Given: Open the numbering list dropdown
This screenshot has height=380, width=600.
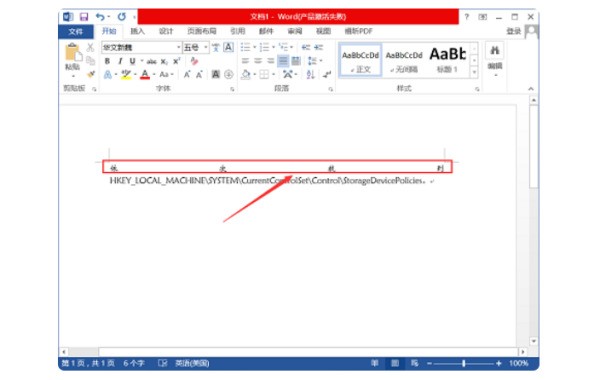Looking at the screenshot, I should (x=273, y=47).
